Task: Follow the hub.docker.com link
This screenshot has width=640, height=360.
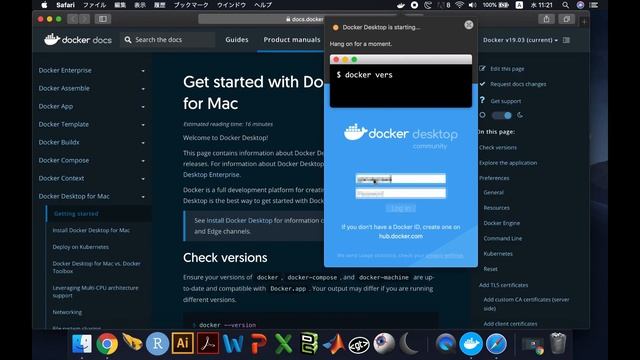Action: click(400, 236)
